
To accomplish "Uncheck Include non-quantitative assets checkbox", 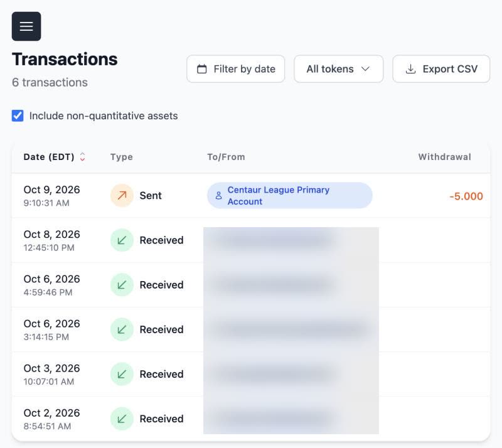I will click(x=18, y=115).
